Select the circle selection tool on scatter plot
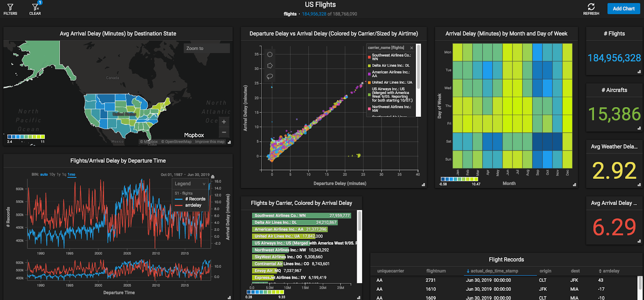Screen dimensions: 644x300 (270, 54)
